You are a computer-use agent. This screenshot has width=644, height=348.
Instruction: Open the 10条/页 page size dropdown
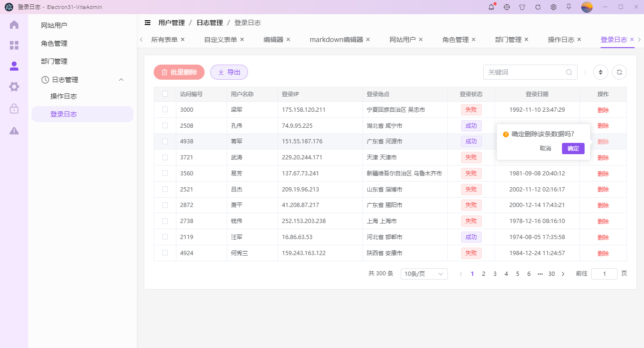coord(423,273)
